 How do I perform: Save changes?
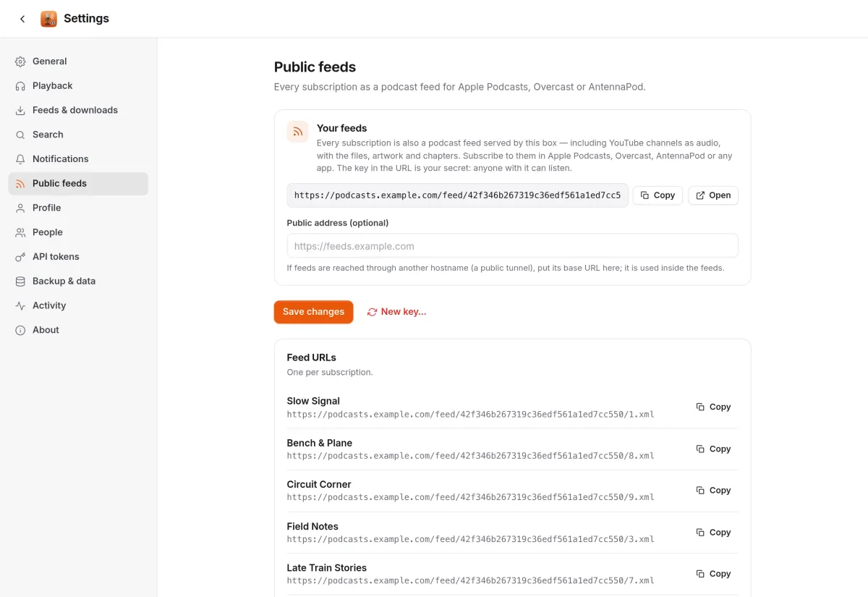coord(313,312)
